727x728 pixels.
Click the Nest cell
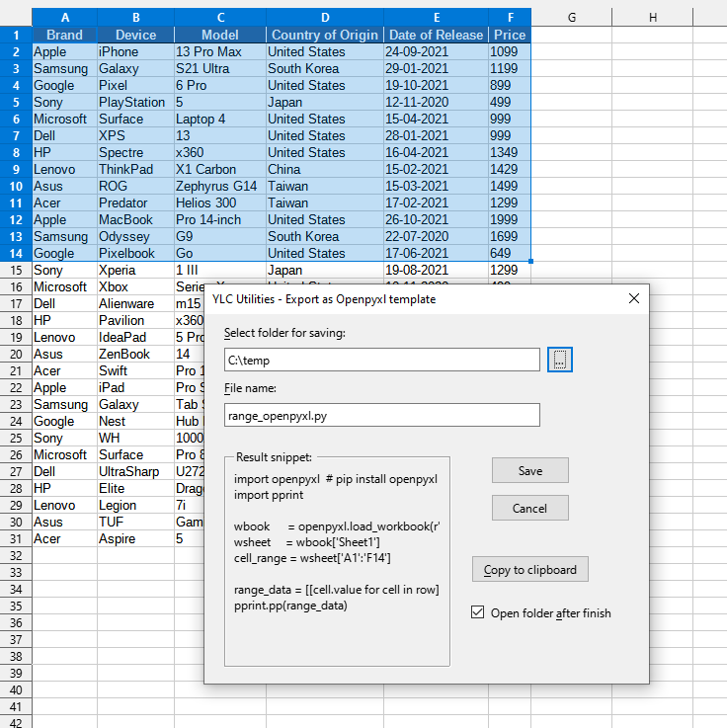pyautogui.click(x=135, y=421)
